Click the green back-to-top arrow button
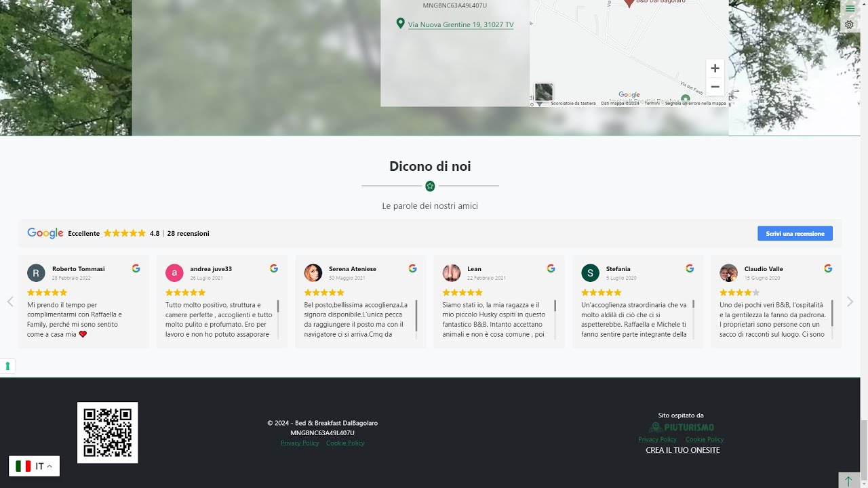Image resolution: width=868 pixels, height=488 pixels. (x=848, y=481)
